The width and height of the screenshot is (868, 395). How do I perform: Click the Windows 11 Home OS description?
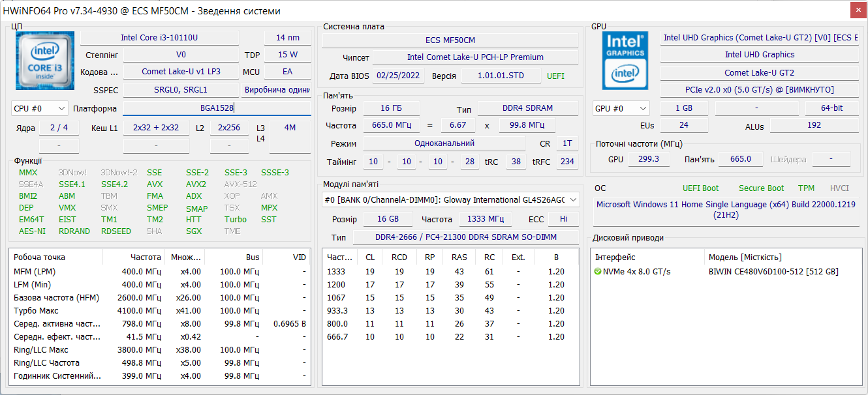726,209
